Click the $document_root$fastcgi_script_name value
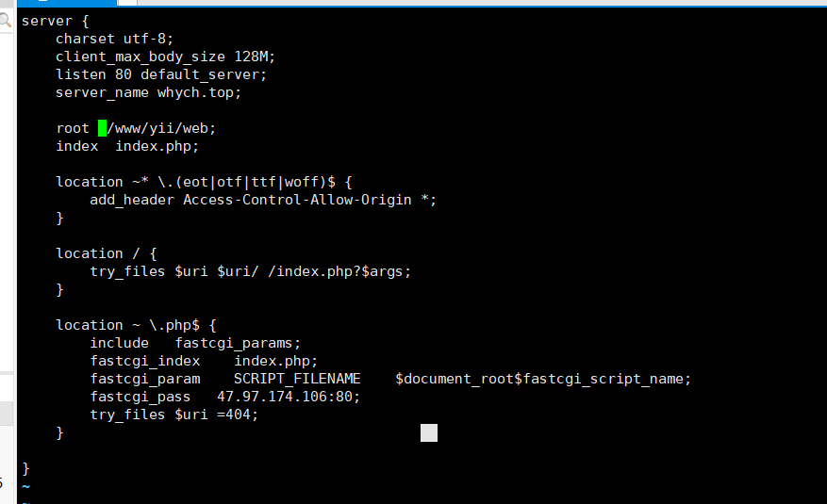Screen dimensions: 827x504 pos(543,379)
